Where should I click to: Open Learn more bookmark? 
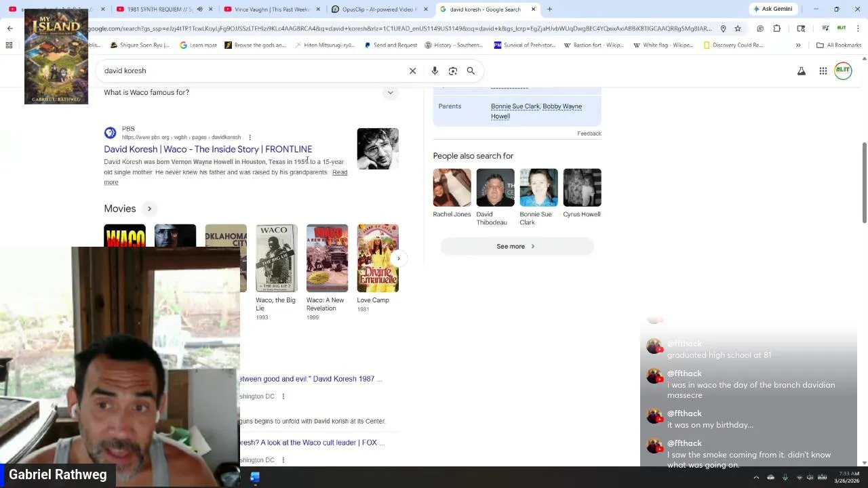(198, 45)
